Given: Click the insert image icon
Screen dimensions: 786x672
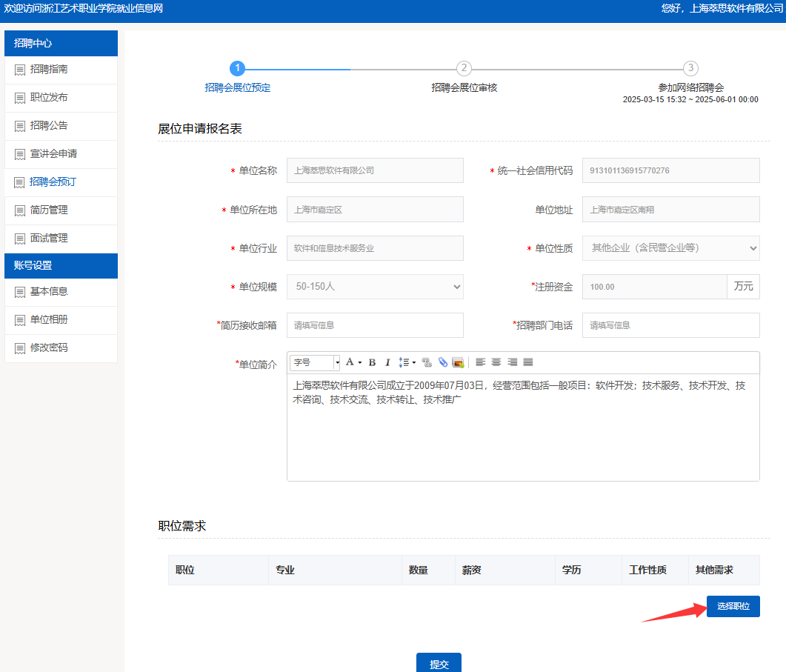Looking at the screenshot, I should pyautogui.click(x=458, y=362).
